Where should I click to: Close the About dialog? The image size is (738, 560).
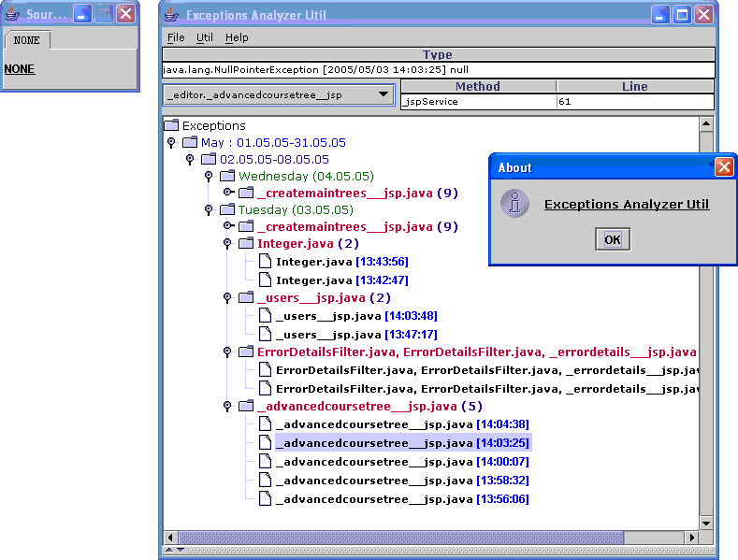point(724,167)
